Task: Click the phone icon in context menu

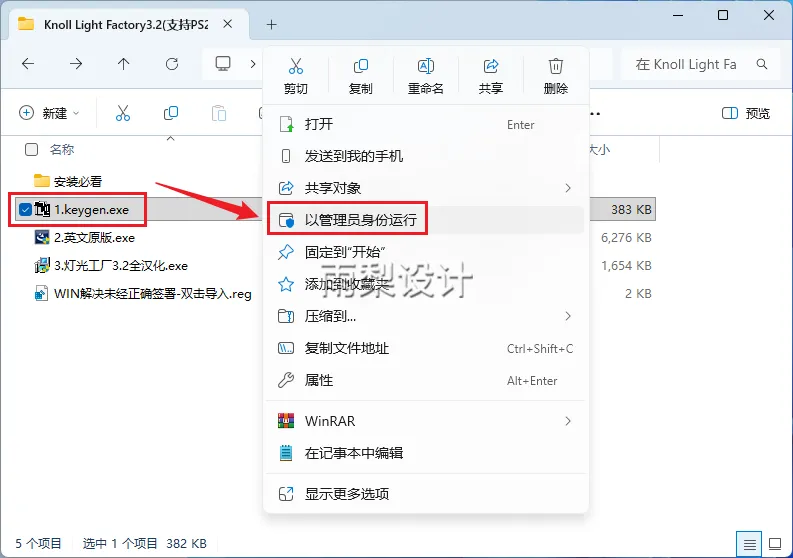Action: (286, 156)
